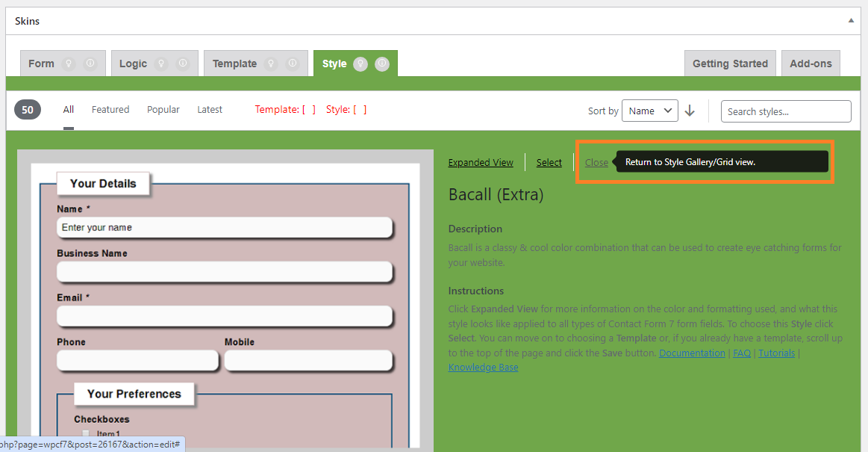Click the lightbulb icon on Style tab
Viewport: 868px width, 452px height.
pyautogui.click(x=360, y=64)
